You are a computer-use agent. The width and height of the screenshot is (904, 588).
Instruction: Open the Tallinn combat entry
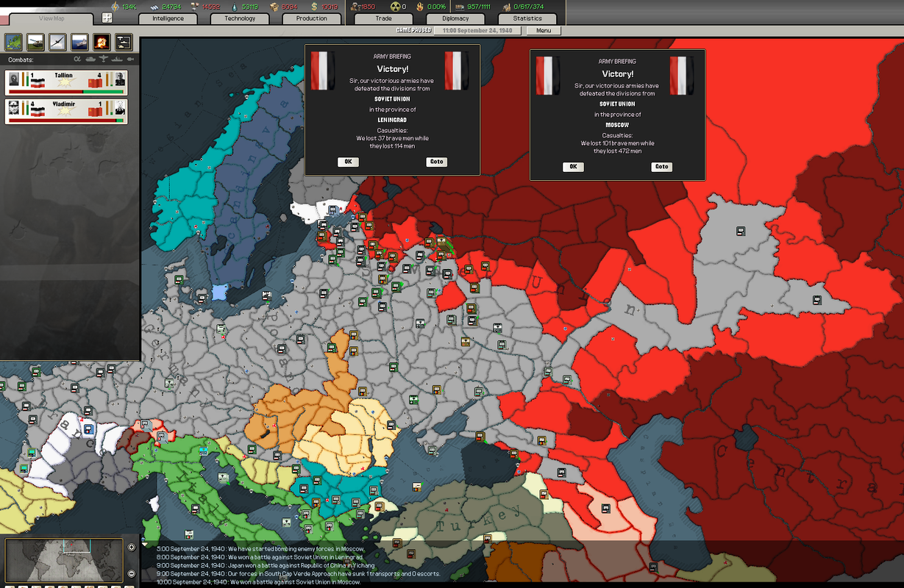[66, 82]
